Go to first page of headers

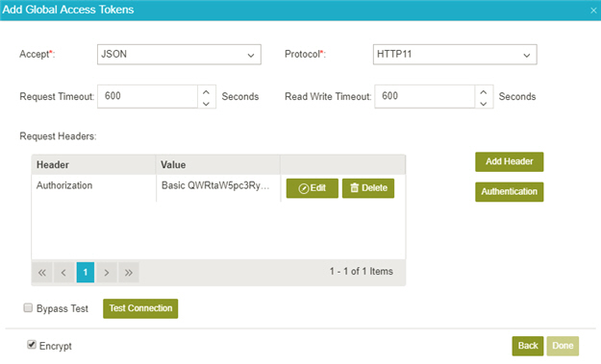(42, 273)
